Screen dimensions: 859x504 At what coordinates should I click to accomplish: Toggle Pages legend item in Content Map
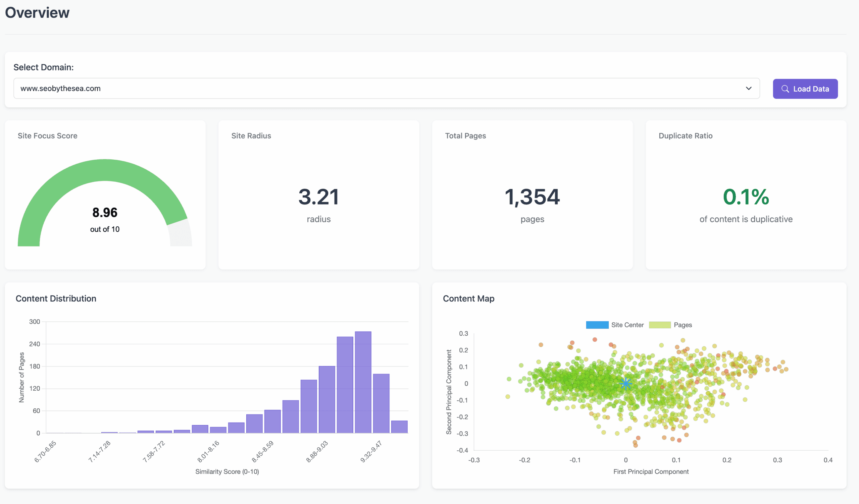(x=683, y=325)
